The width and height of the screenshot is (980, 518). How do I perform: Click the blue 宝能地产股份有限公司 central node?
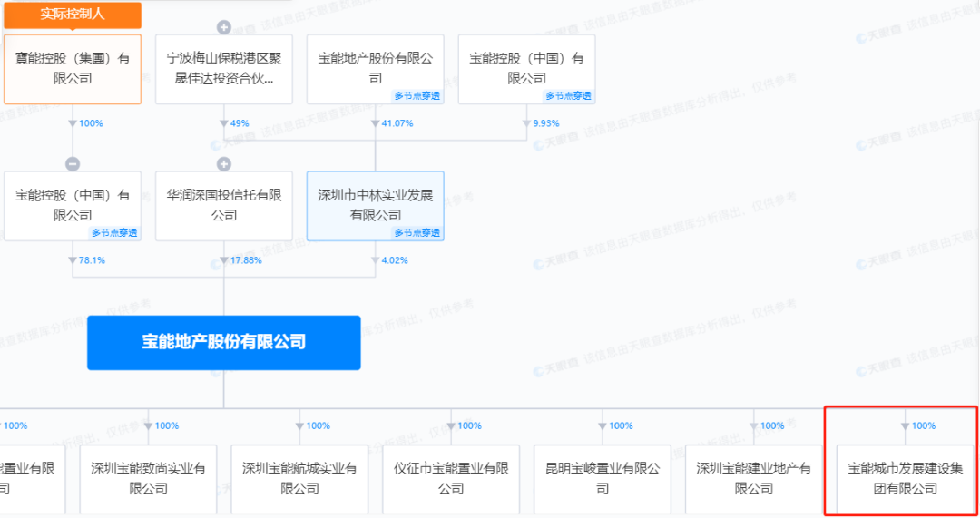pyautogui.click(x=224, y=342)
